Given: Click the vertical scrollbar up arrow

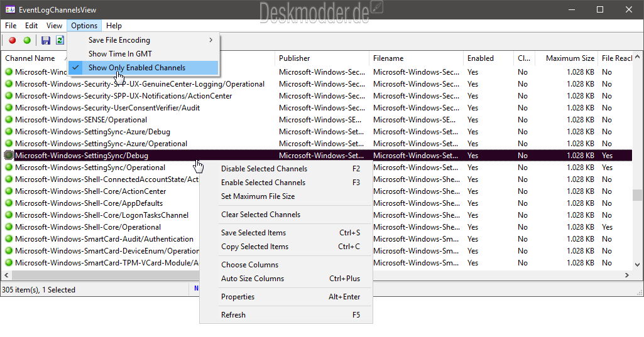Looking at the screenshot, I should coord(638,56).
